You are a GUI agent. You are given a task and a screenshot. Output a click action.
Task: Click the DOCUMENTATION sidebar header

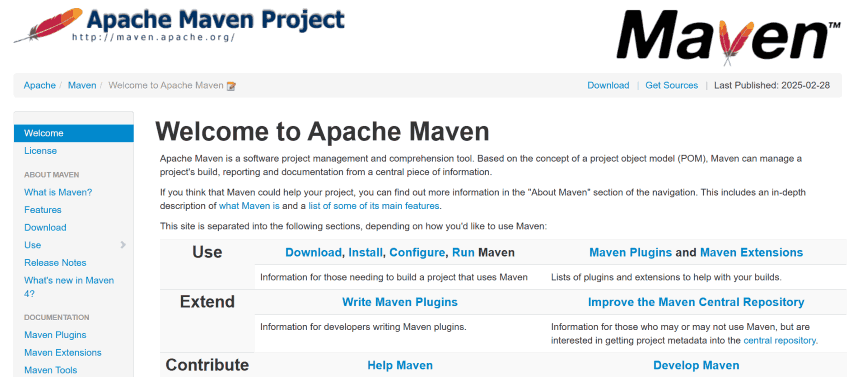pos(57,317)
